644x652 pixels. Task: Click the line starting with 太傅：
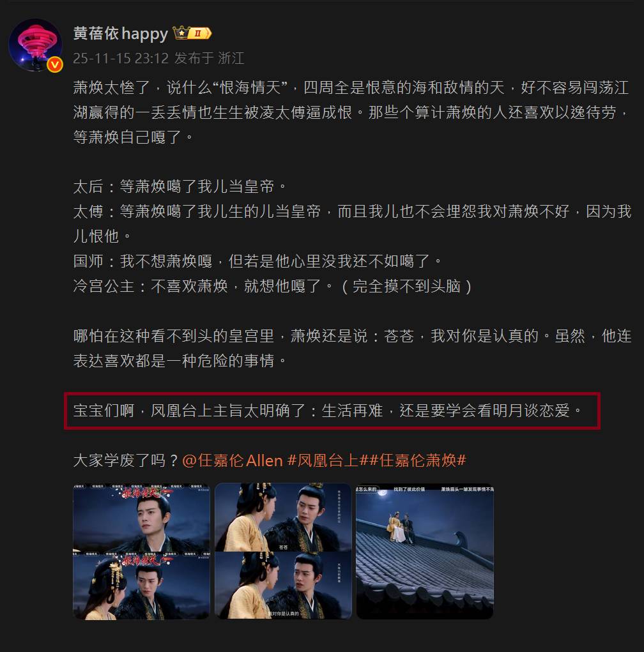(x=353, y=224)
